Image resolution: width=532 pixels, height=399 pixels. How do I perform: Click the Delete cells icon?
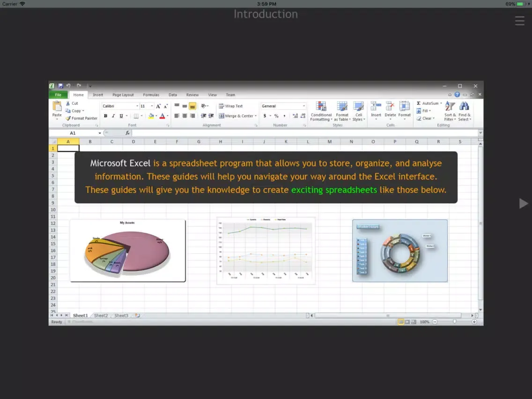(x=390, y=106)
